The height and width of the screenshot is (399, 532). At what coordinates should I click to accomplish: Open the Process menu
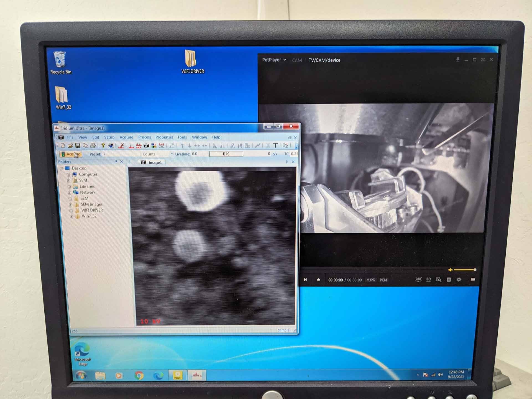145,137
